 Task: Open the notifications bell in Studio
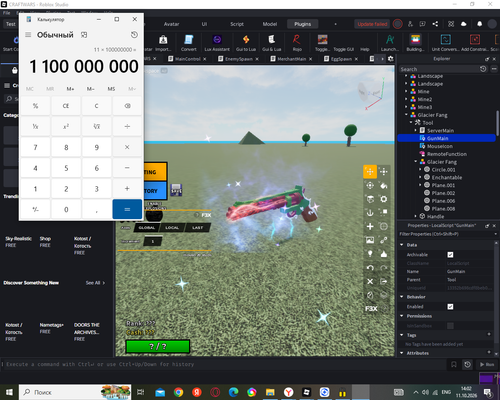pos(479,24)
